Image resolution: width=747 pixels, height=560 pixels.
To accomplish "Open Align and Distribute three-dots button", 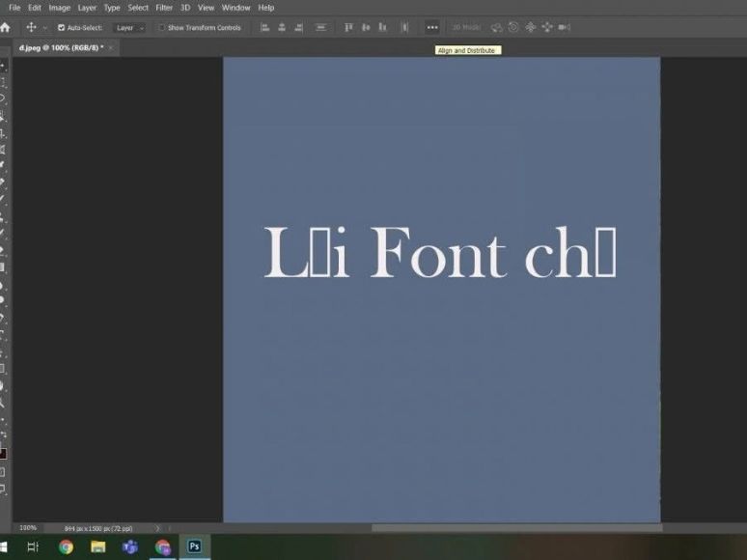I will [432, 27].
